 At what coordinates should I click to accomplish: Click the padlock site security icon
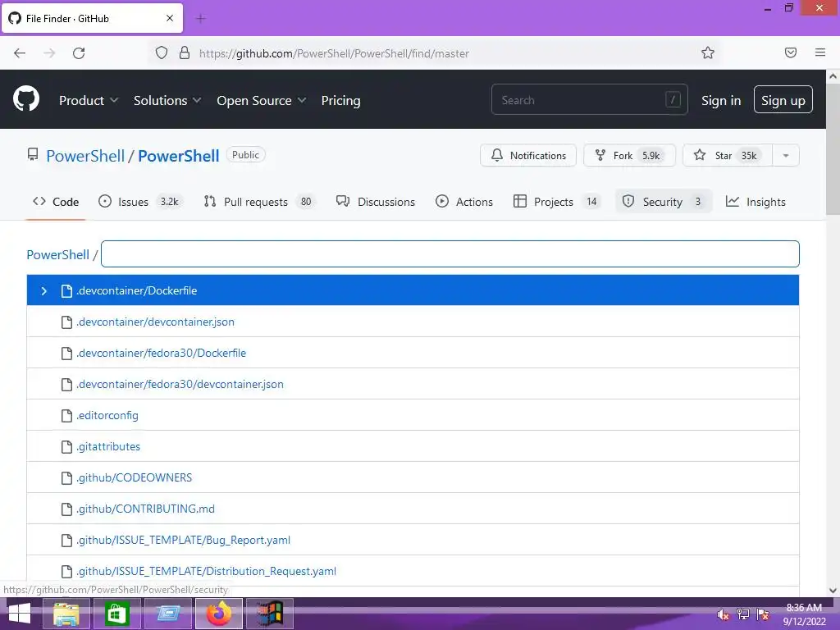point(185,52)
